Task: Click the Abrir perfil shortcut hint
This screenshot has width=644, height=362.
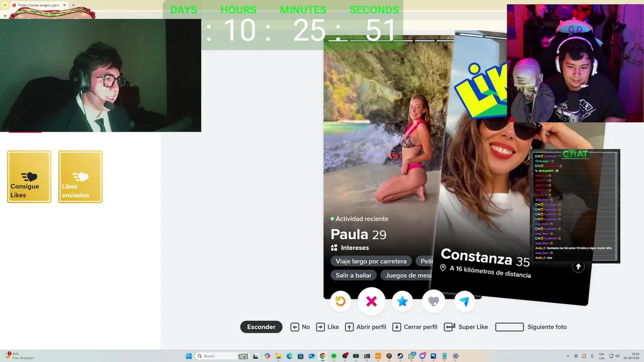Action: 366,327
